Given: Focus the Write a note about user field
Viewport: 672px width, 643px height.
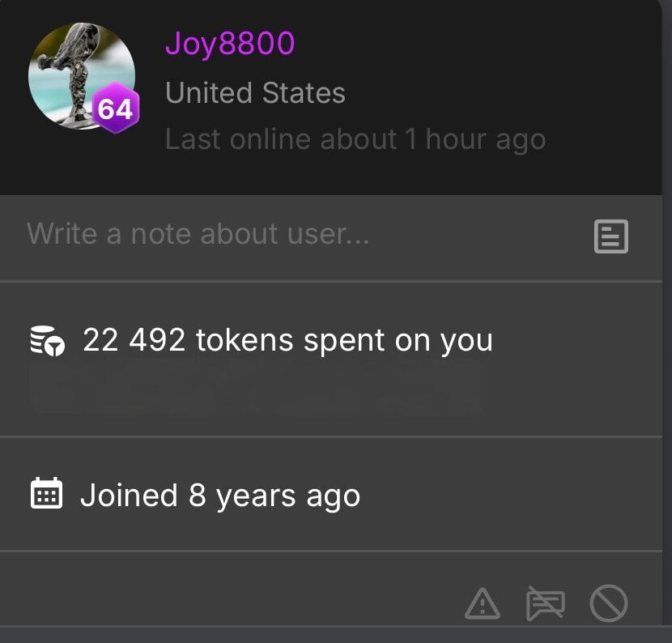Looking at the screenshot, I should [243, 235].
